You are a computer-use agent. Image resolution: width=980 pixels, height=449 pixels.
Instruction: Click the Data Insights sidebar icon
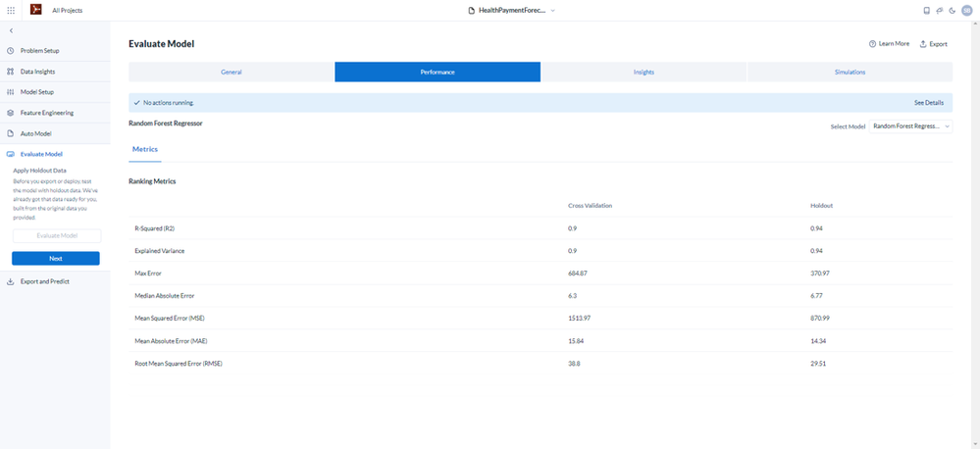11,72
